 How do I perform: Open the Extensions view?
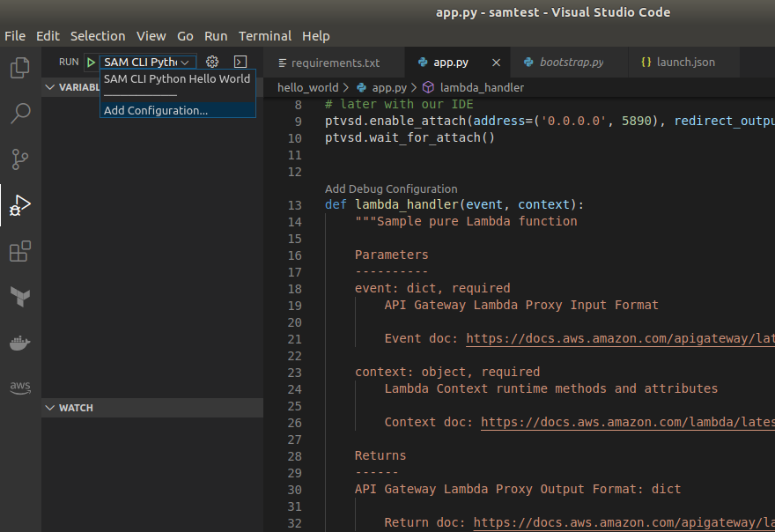point(20,251)
